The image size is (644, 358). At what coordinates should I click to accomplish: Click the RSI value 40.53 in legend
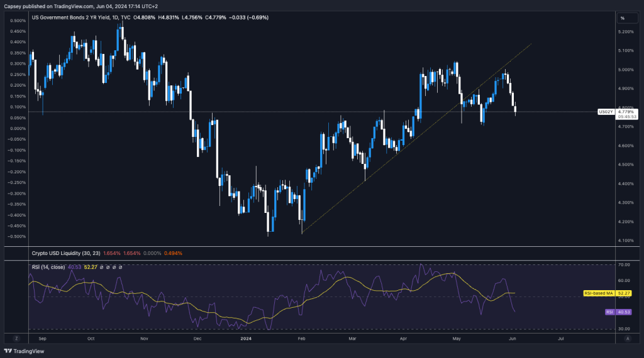(x=75, y=267)
